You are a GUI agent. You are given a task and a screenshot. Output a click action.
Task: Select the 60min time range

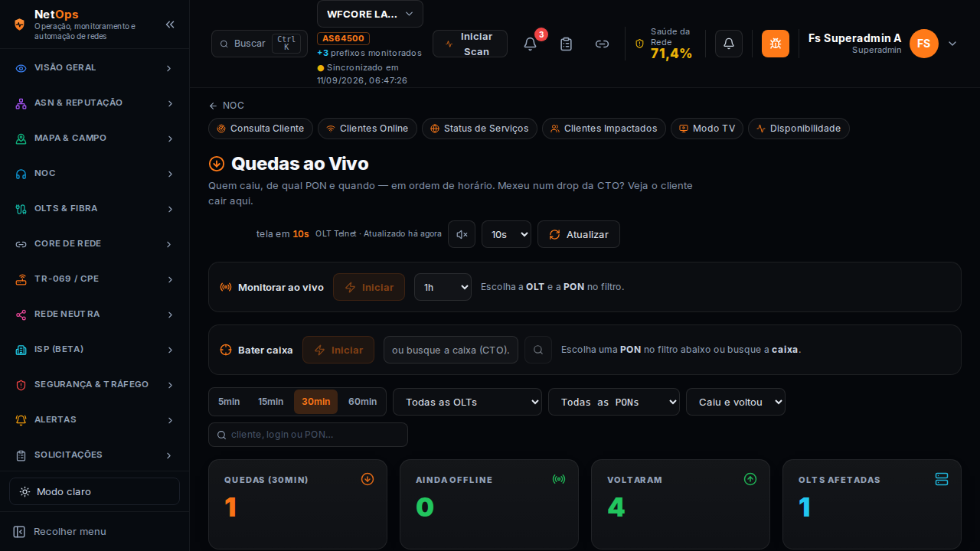click(362, 402)
